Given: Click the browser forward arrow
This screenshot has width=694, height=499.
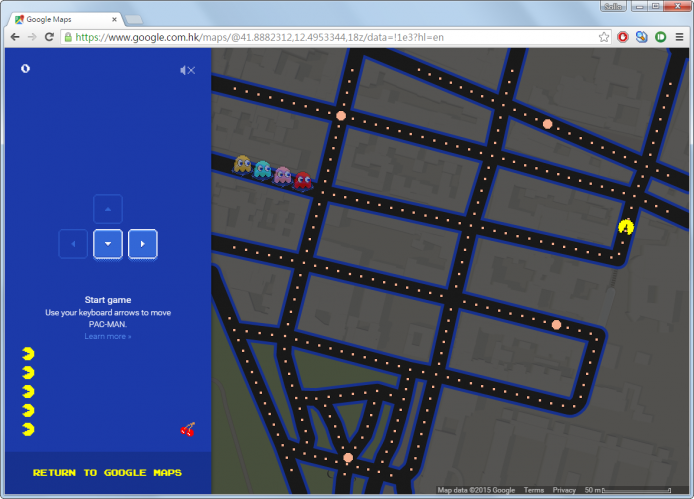Looking at the screenshot, I should pyautogui.click(x=32, y=37).
